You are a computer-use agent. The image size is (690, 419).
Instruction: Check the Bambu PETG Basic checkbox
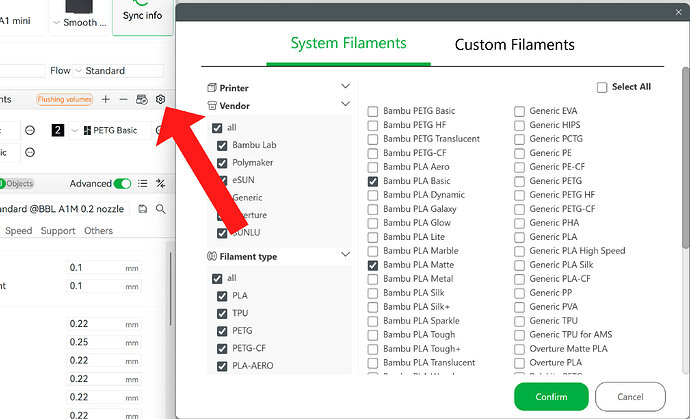tap(373, 111)
